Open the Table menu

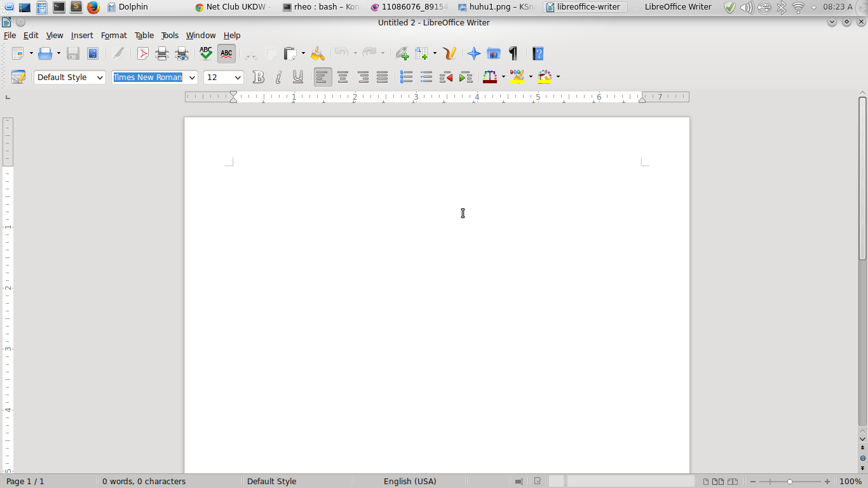coord(144,36)
